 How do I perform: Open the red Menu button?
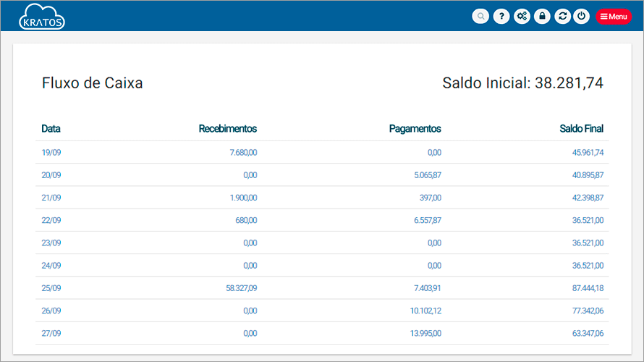[x=614, y=17]
